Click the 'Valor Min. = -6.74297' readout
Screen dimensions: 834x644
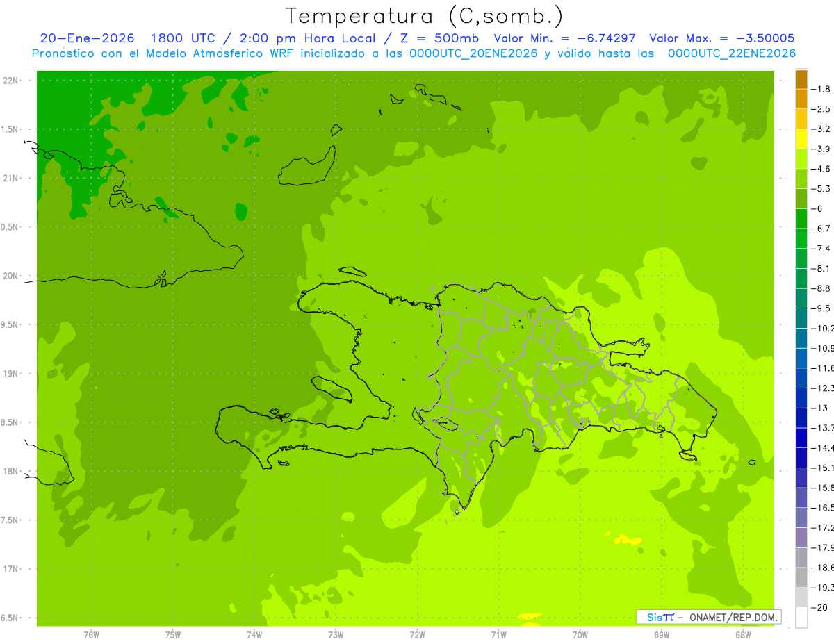564,38
